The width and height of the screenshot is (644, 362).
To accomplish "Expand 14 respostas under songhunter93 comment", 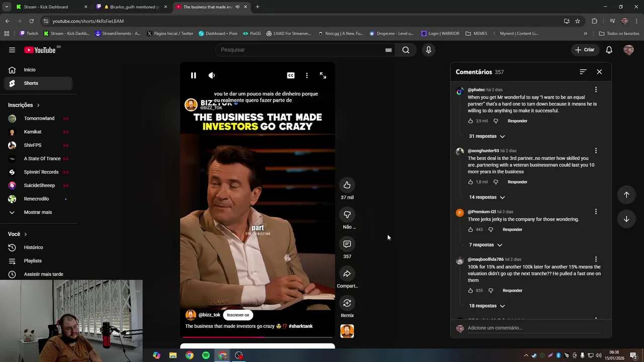I will [x=487, y=197].
